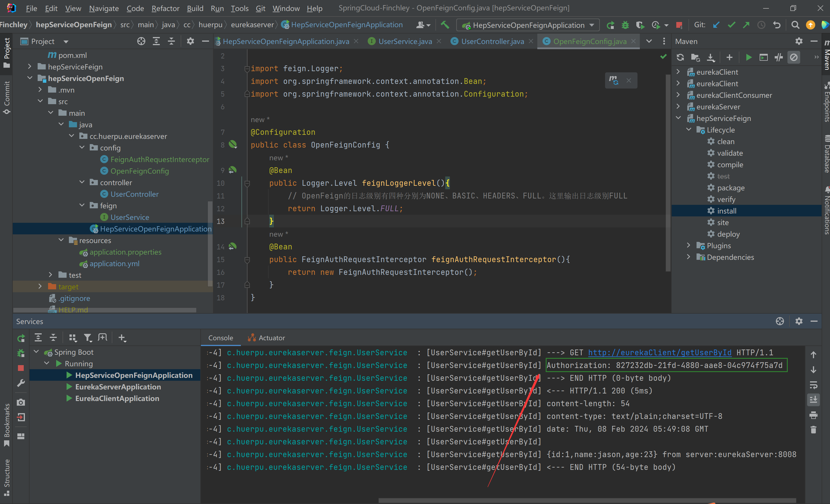Collapse all in Project panel
The image size is (830, 504).
click(171, 41)
